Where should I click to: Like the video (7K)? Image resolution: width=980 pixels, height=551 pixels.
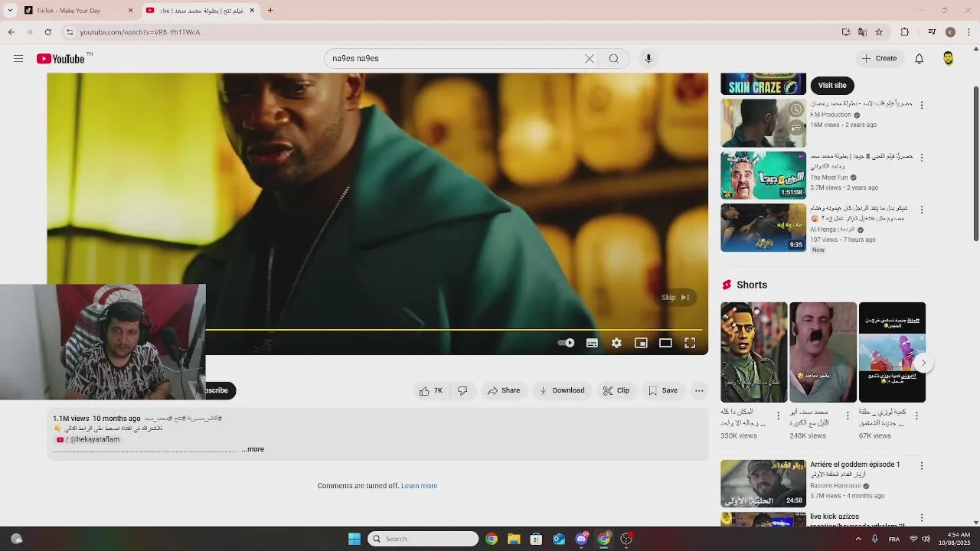(431, 390)
